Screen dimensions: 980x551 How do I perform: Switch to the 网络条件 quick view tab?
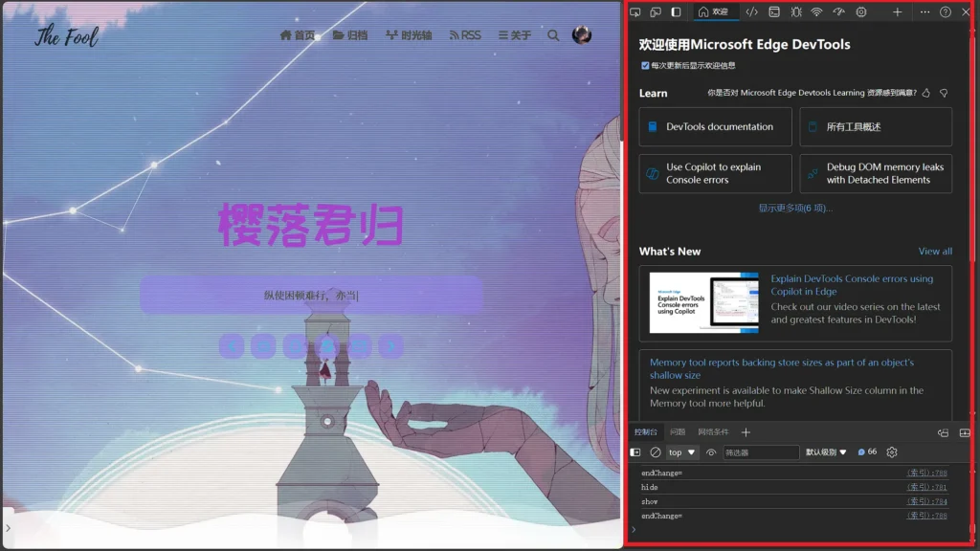(x=713, y=432)
